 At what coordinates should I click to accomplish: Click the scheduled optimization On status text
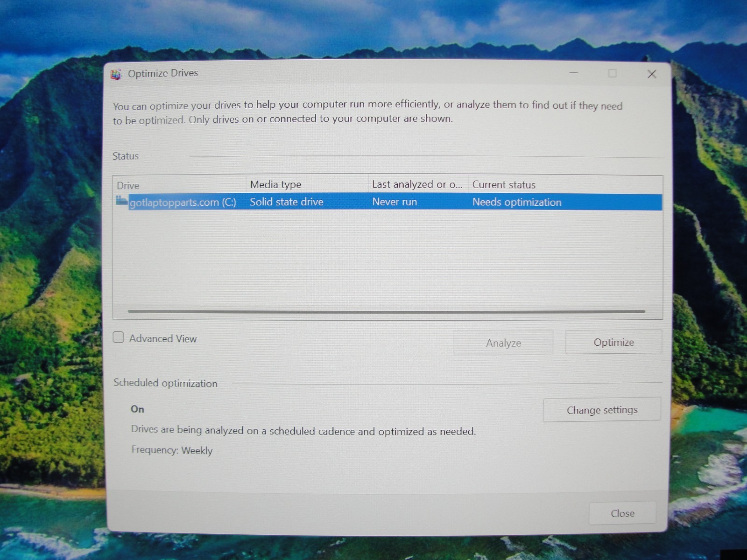[137, 409]
